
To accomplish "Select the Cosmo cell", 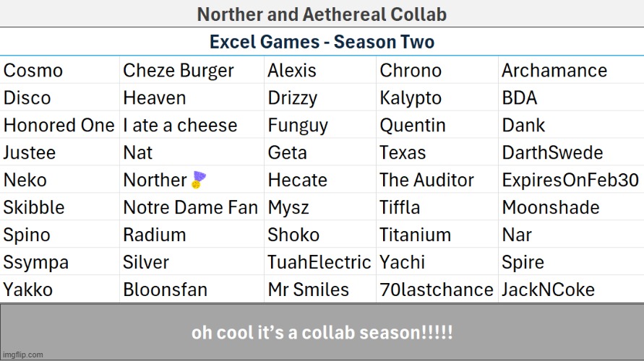I will (x=60, y=70).
